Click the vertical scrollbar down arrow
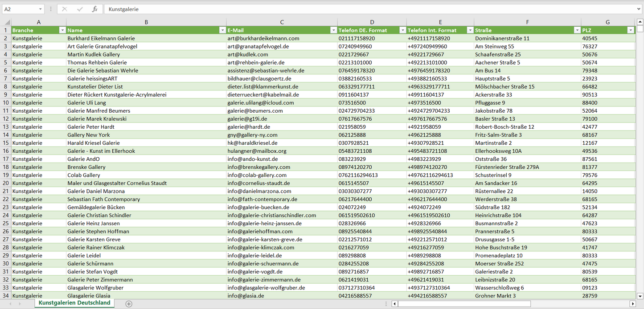644x309 pixels. click(x=640, y=296)
